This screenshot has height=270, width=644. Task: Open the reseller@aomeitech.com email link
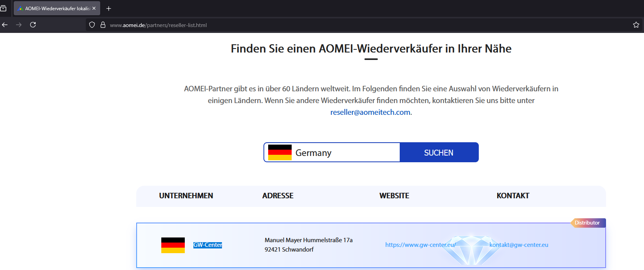370,112
